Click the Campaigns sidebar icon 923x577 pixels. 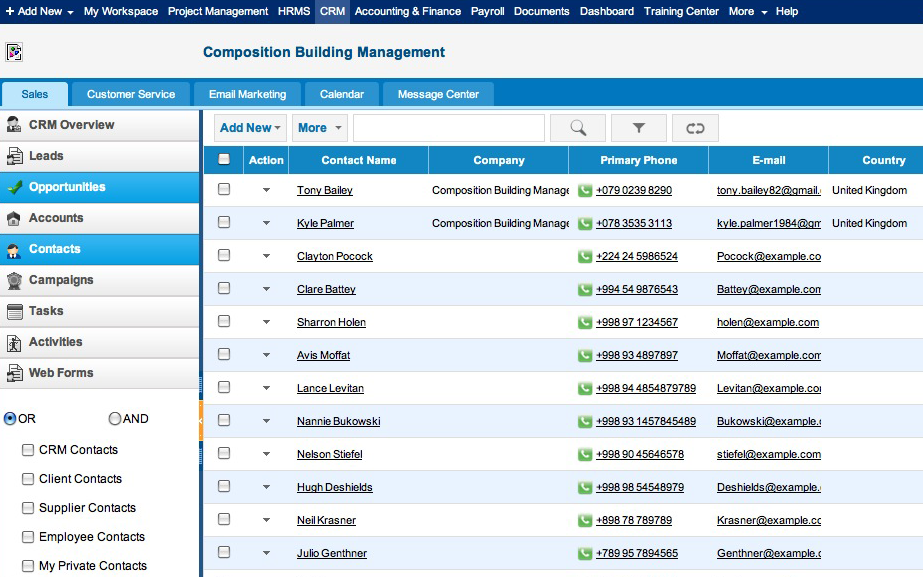coord(14,280)
